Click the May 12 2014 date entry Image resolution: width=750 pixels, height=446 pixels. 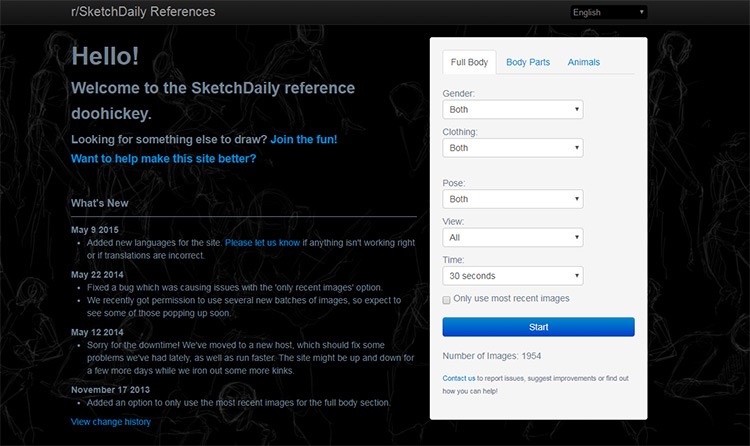(x=97, y=332)
